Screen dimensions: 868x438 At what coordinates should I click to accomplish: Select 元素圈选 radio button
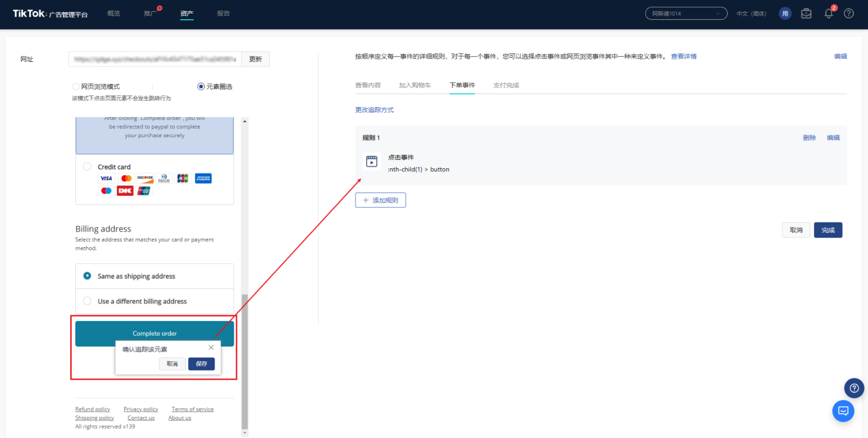[201, 87]
